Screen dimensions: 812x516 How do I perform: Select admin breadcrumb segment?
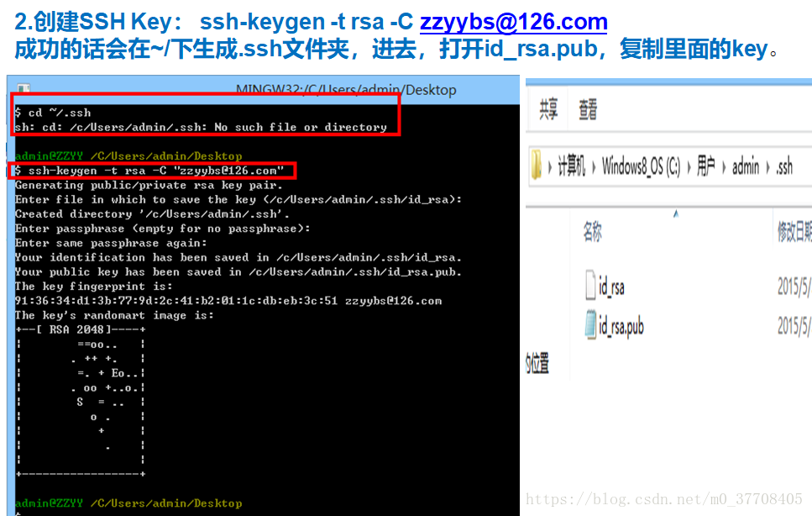click(745, 166)
